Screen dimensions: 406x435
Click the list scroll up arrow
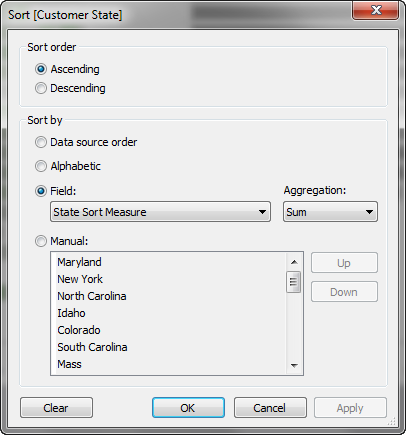click(294, 262)
